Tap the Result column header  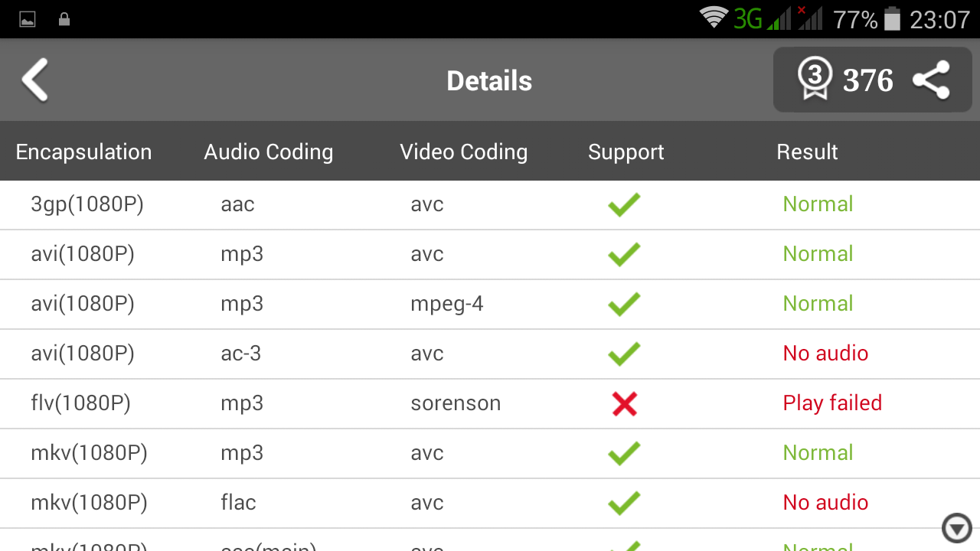(x=807, y=152)
